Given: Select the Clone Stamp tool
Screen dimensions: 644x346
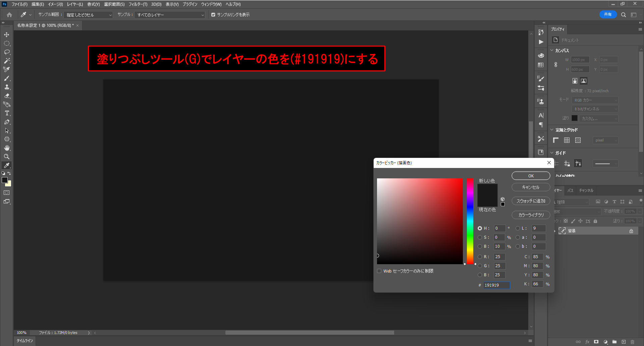Looking at the screenshot, I should click(7, 87).
